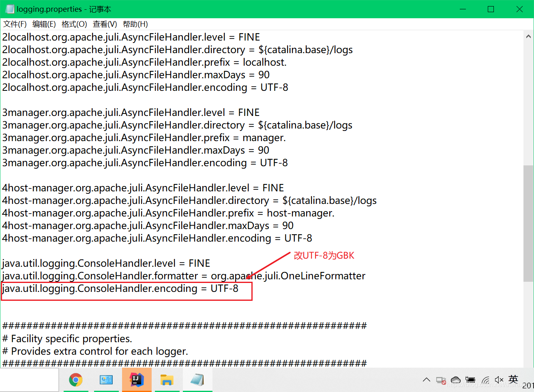Click the vertical scrollbar thumb
Image resolution: width=534 pixels, height=392 pixels.
click(x=528, y=223)
